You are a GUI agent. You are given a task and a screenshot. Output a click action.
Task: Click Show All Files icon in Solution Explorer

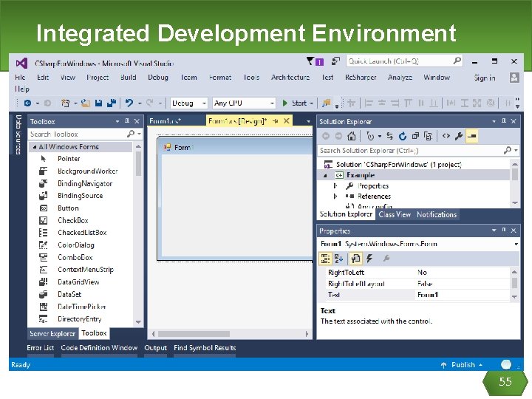[x=428, y=136]
